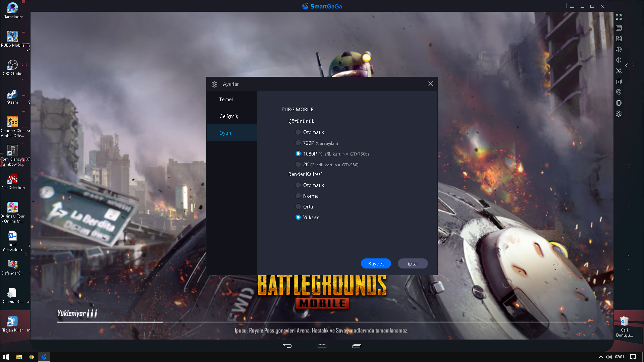Click the War Selection desktop icon
The image size is (644, 362).
point(13,182)
